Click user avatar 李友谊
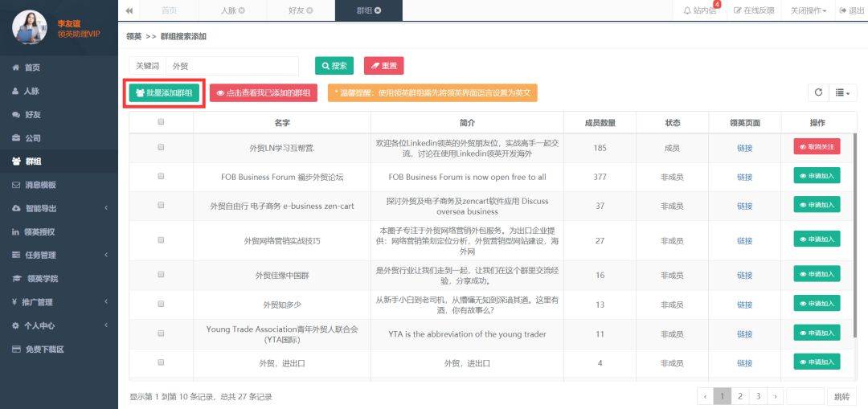The image size is (868, 409). (30, 27)
